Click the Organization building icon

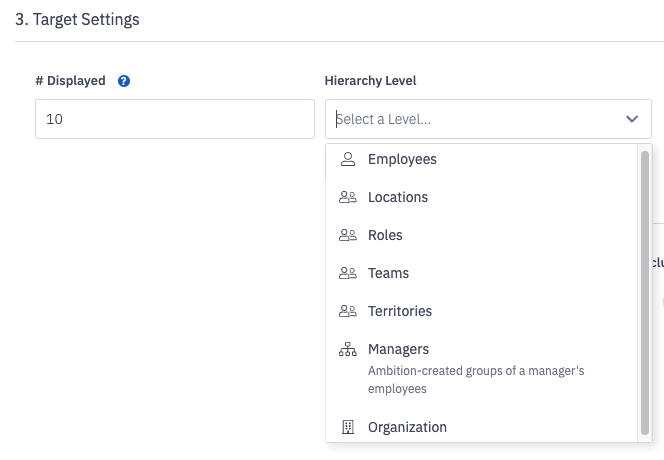click(x=348, y=427)
